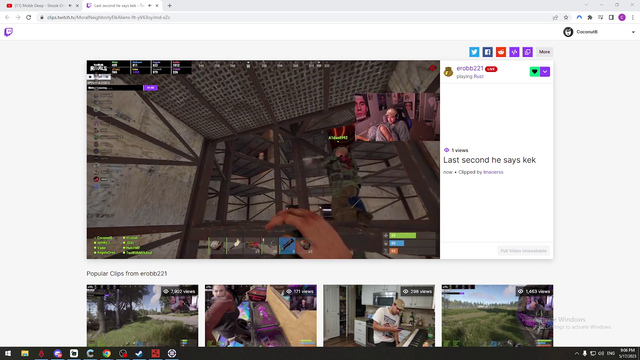Expand the tab search chevron
The width and height of the screenshot is (640, 360).
pyautogui.click(x=586, y=5)
